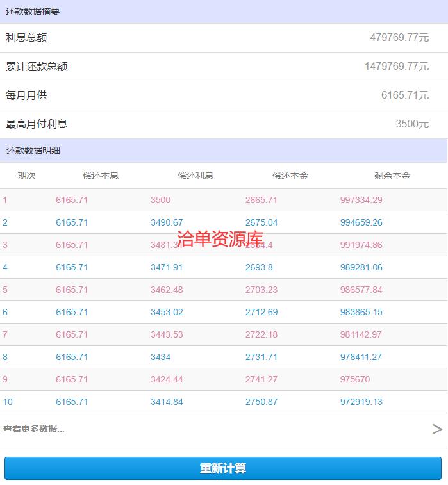Click the 每月月供 label
448x485 pixels.
click(x=26, y=95)
